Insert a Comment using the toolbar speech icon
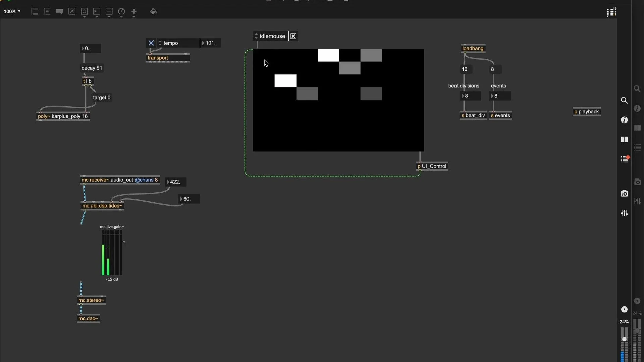Viewport: 644px width, 362px height. 60,11
